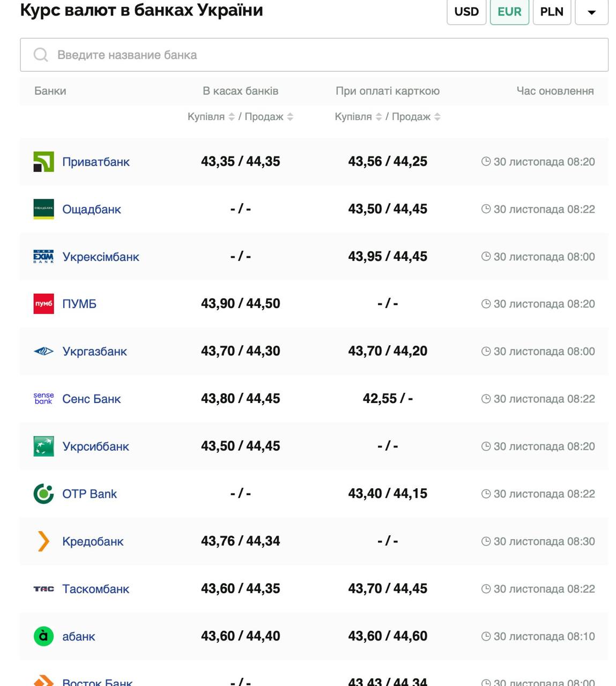Viewport: 616px width, 686px height.
Task: Switch currency to USD
Action: pyautogui.click(x=466, y=12)
